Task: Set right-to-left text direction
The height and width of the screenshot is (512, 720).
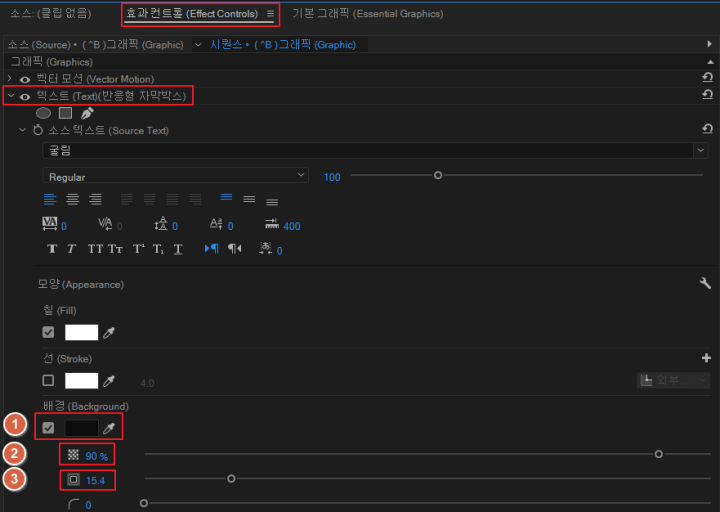Action: coord(235,248)
